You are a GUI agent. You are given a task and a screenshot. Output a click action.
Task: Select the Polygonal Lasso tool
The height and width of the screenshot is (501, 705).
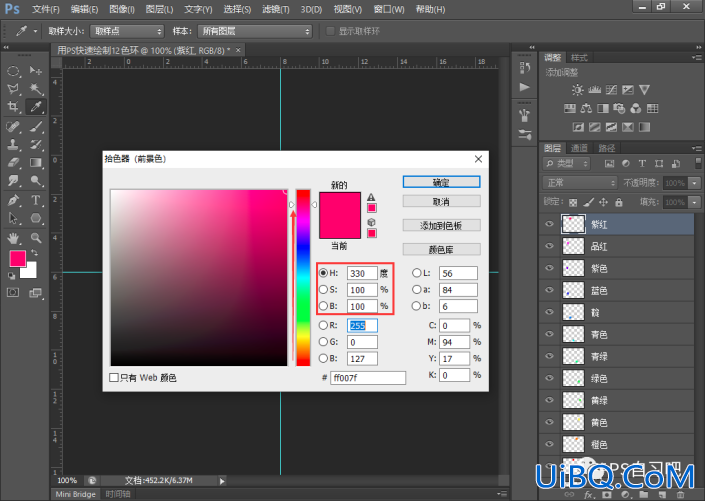(13, 89)
